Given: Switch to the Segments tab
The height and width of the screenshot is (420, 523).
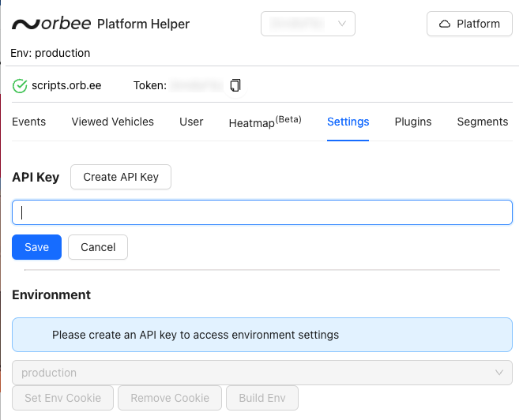Looking at the screenshot, I should (x=482, y=122).
